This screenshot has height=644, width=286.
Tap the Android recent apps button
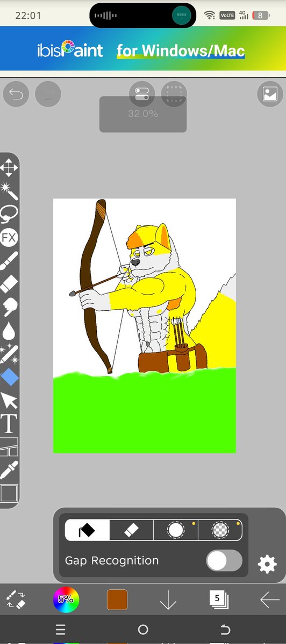(61, 630)
